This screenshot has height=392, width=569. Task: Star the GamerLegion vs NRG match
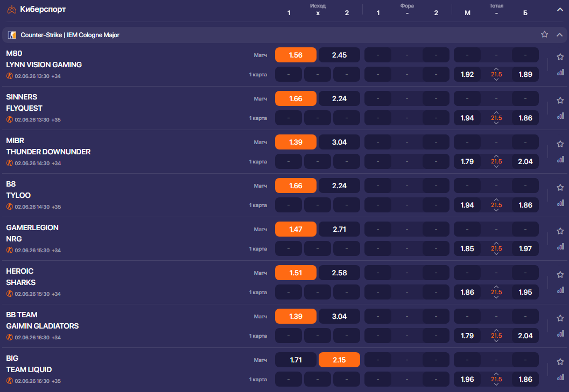[x=560, y=231]
